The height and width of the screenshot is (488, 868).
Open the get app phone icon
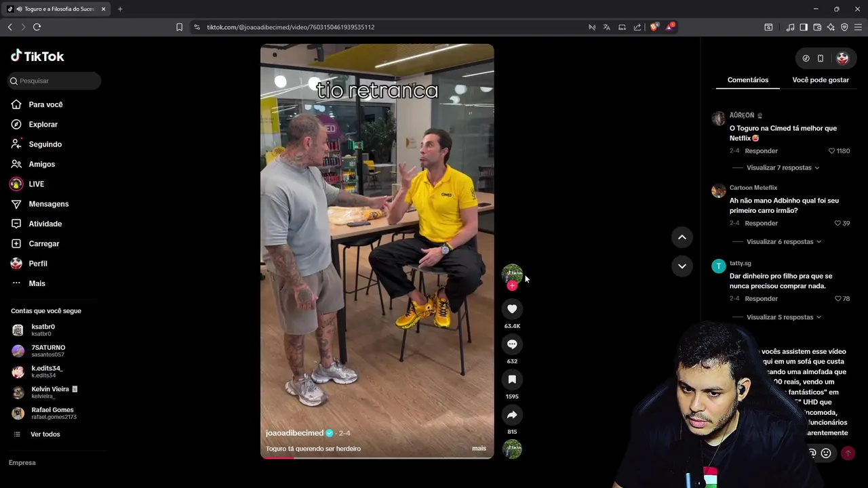(x=821, y=58)
